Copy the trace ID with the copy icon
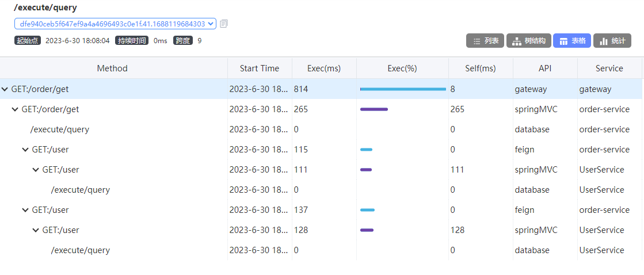The height and width of the screenshot is (275, 644). [x=223, y=24]
